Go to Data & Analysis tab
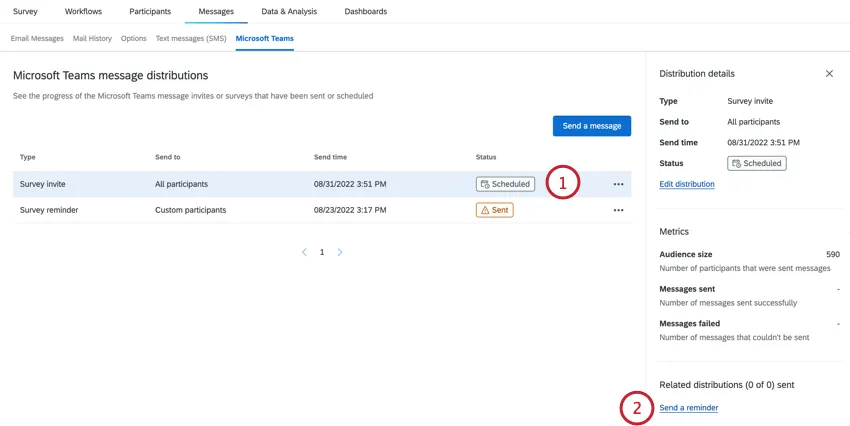Viewport: 850px width, 426px height. point(289,12)
